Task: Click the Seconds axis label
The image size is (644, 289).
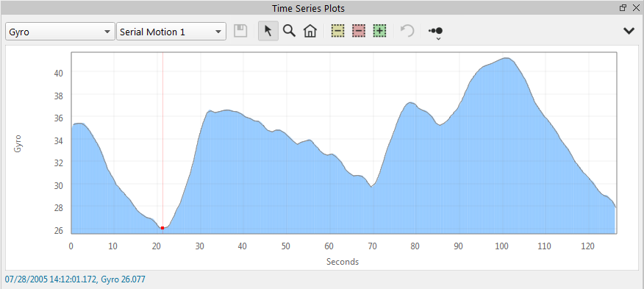Action: pyautogui.click(x=343, y=262)
